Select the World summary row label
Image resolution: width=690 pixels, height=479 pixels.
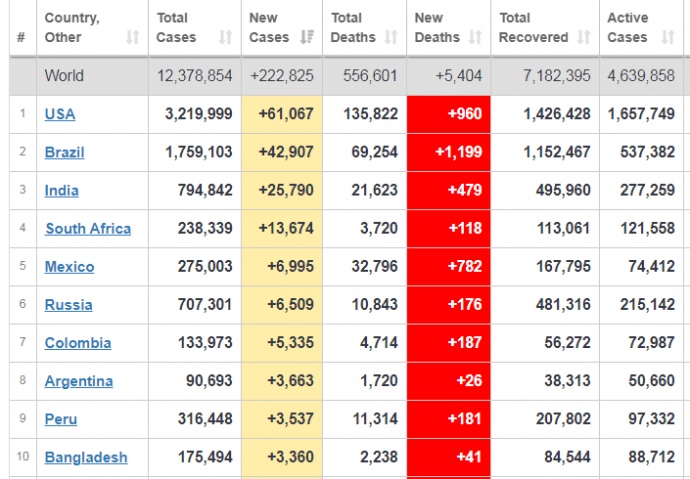click(x=66, y=76)
